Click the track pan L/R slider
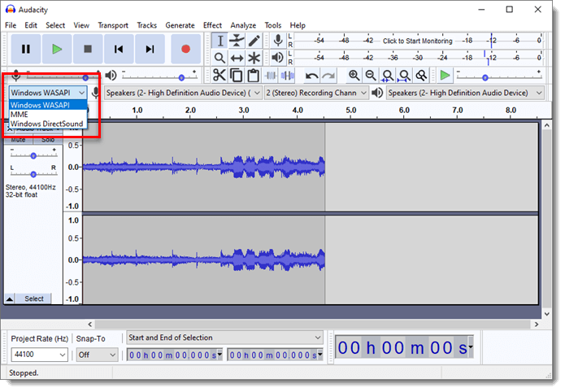The height and width of the screenshot is (392, 565). pos(33,174)
